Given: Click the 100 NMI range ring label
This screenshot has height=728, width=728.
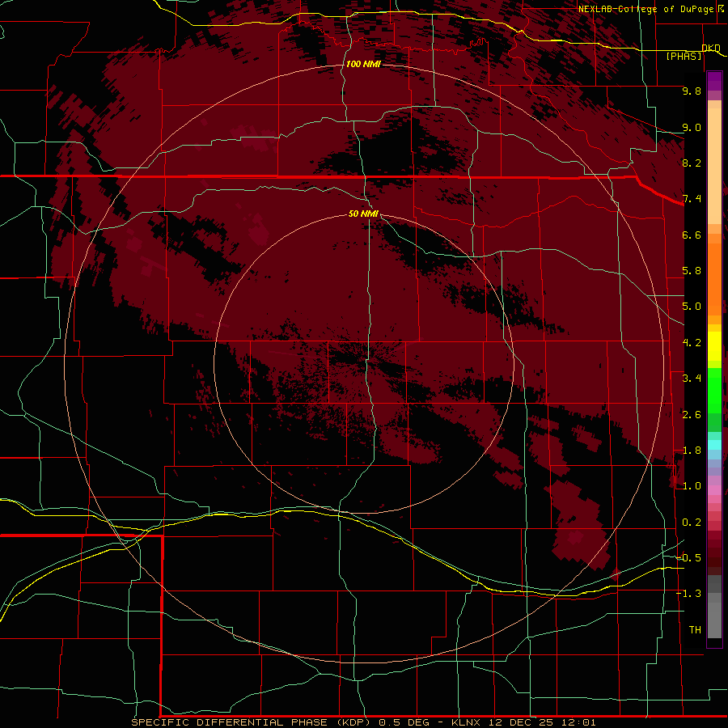Looking at the screenshot, I should (363, 64).
